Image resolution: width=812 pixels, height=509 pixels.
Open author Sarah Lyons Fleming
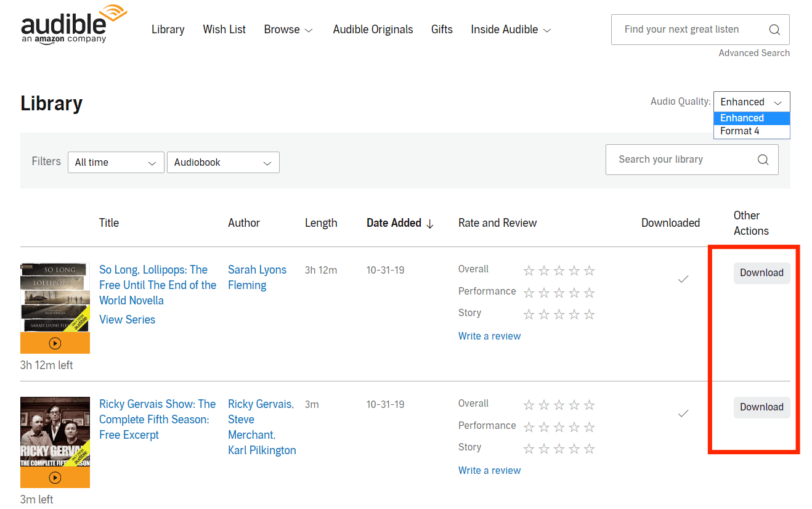click(257, 278)
